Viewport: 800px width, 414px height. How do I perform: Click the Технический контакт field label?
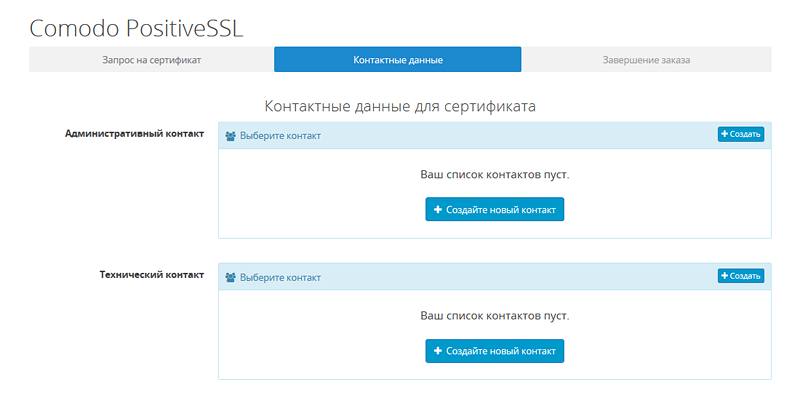(x=152, y=275)
